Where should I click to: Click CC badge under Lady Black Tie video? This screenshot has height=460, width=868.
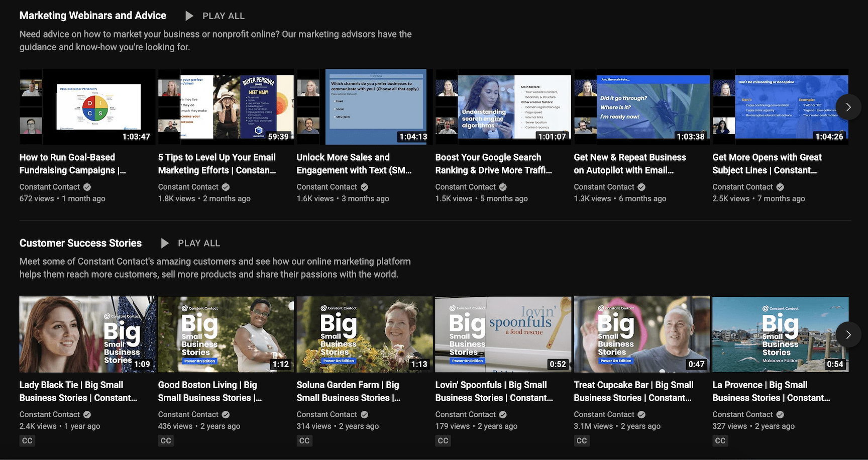(x=27, y=441)
